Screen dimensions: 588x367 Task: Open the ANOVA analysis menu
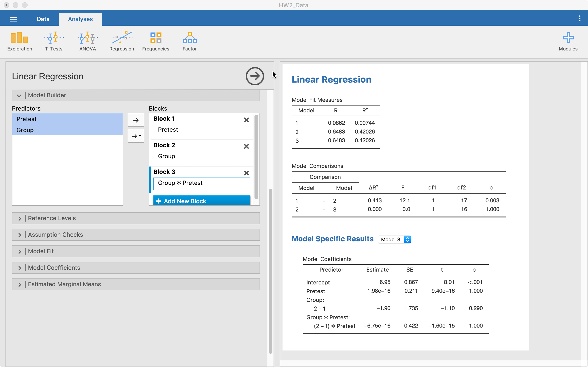click(88, 41)
